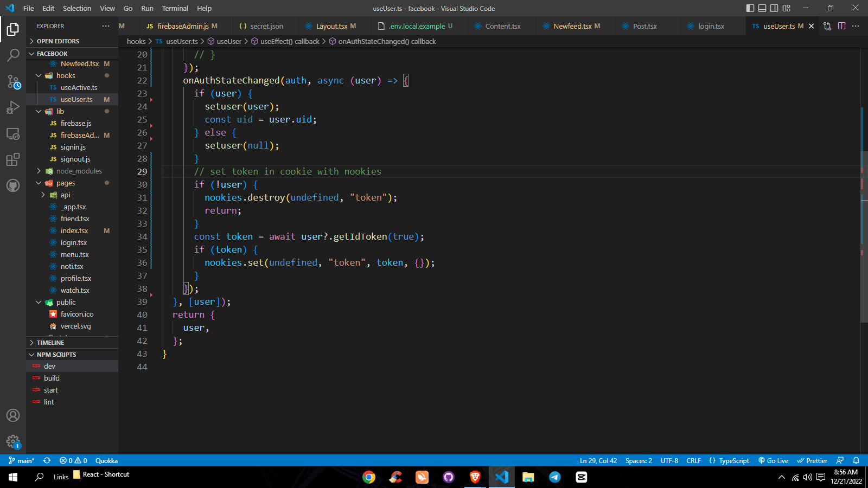Collapse hooks folder
Viewport: 868px width, 488px height.
click(x=72, y=75)
